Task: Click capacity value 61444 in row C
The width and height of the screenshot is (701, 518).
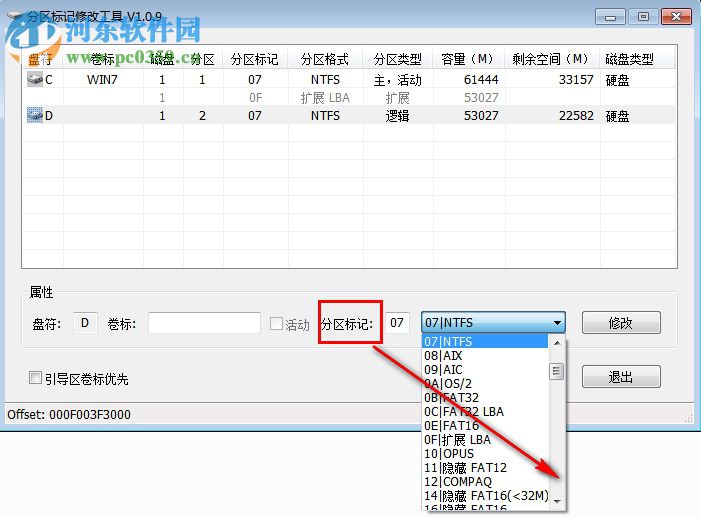Action: coord(481,80)
